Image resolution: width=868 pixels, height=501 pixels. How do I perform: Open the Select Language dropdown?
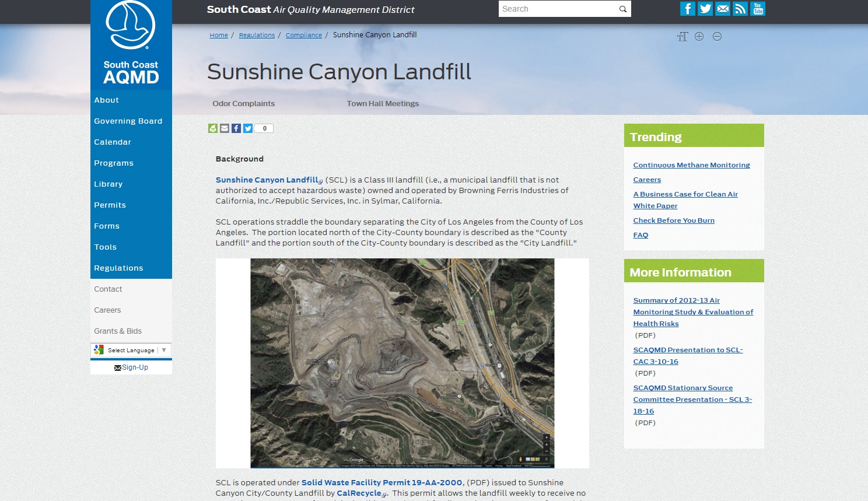coord(131,350)
